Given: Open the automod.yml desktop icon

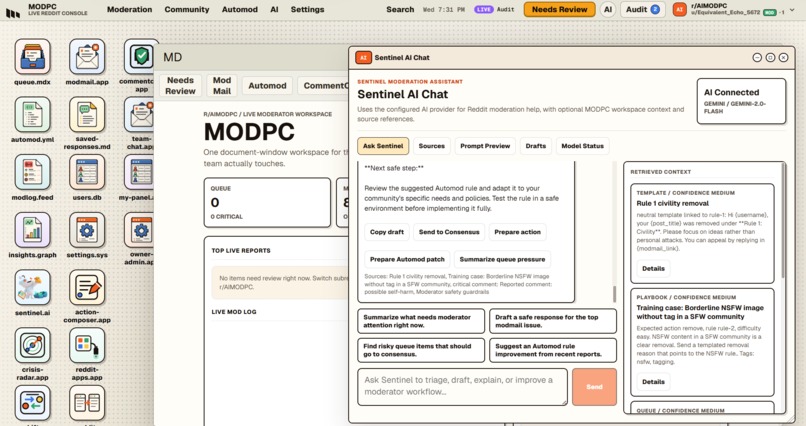Looking at the screenshot, I should click(32, 114).
